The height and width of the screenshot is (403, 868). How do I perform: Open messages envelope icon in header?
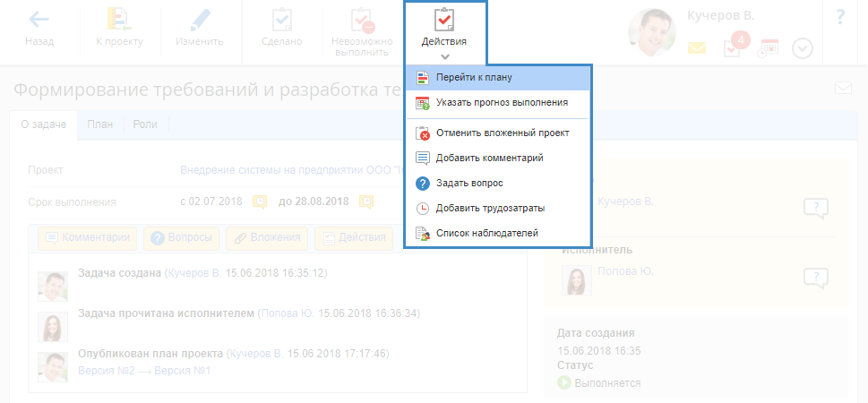tap(697, 48)
